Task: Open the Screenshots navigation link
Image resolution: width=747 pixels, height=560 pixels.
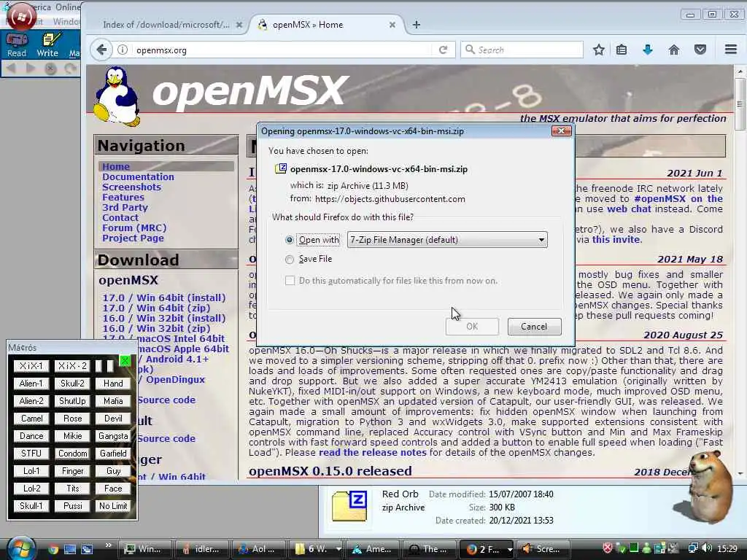Action: click(131, 187)
